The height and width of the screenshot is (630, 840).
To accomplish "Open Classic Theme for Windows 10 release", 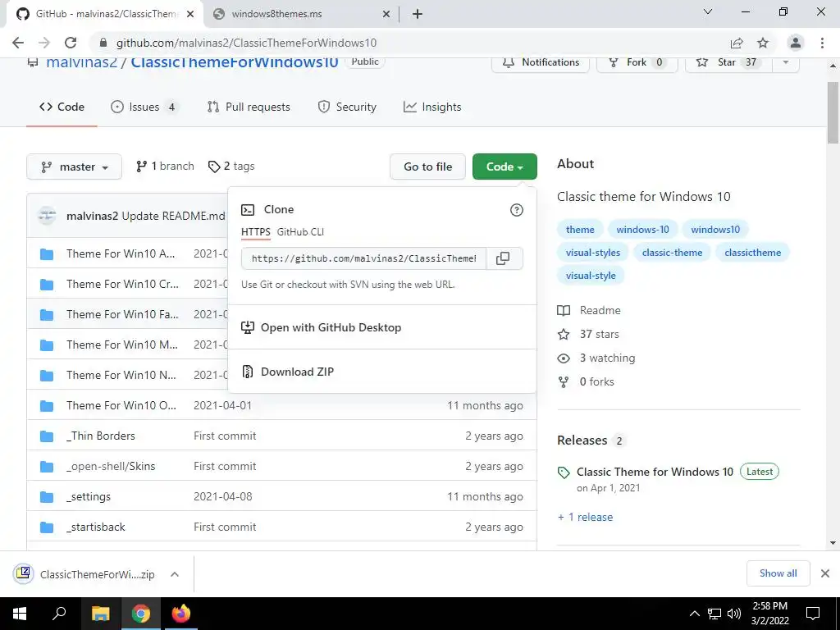I will click(655, 472).
